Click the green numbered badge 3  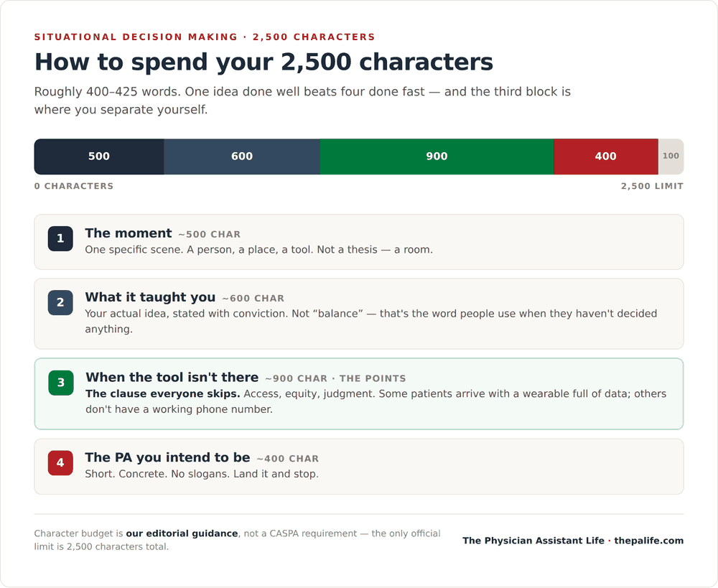pos(61,383)
